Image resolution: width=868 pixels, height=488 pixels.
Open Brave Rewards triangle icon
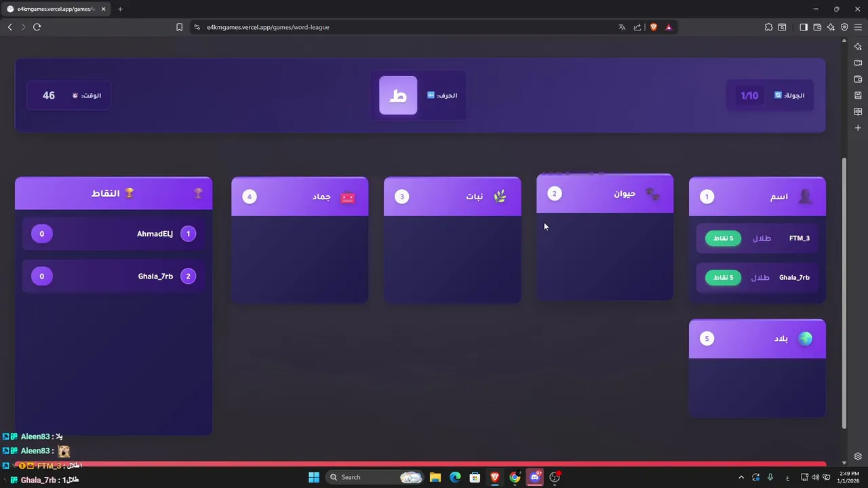click(x=669, y=27)
